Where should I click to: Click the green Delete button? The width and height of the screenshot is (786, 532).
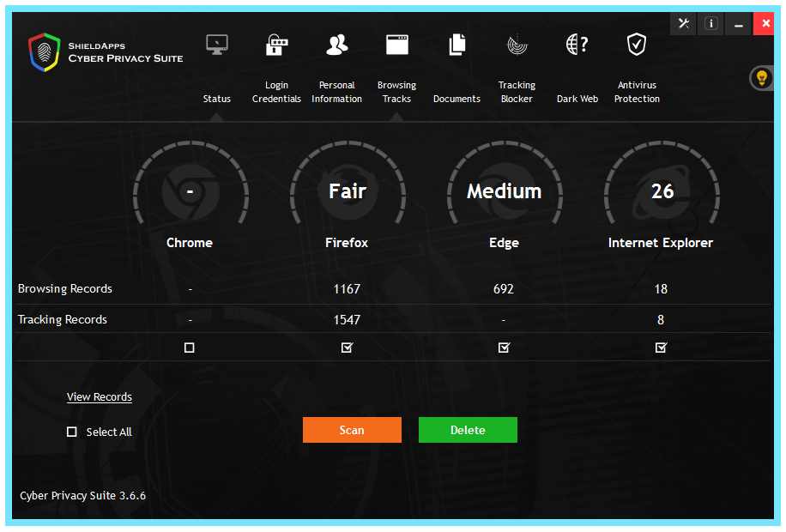[x=468, y=430]
